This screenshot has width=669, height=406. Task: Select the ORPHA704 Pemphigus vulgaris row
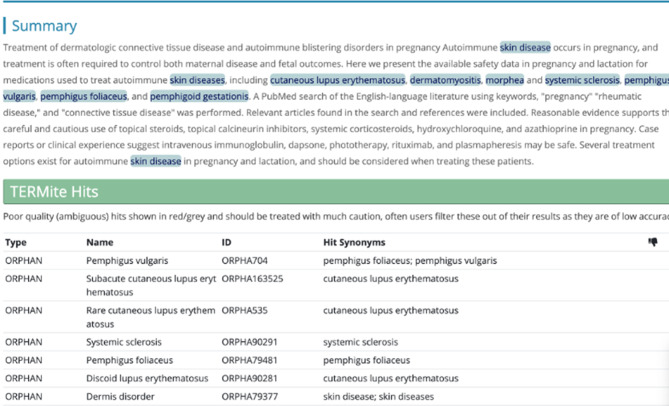pyautogui.click(x=336, y=261)
